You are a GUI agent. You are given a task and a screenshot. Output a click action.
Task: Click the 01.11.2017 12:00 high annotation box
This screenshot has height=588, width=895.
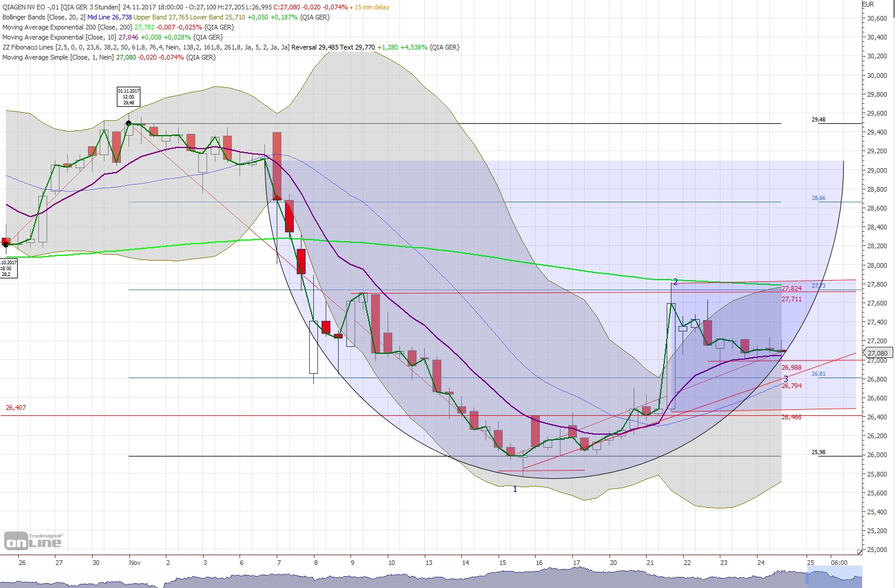[x=129, y=97]
